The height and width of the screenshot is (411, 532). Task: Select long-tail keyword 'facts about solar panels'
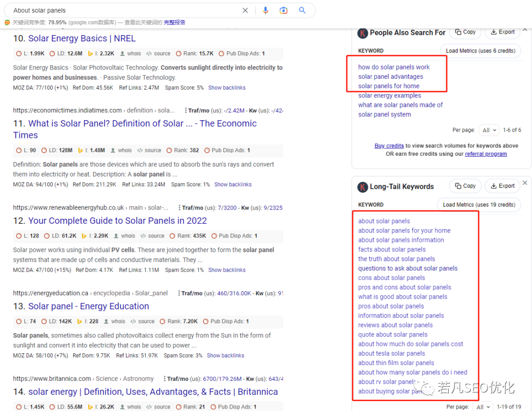coord(392,250)
